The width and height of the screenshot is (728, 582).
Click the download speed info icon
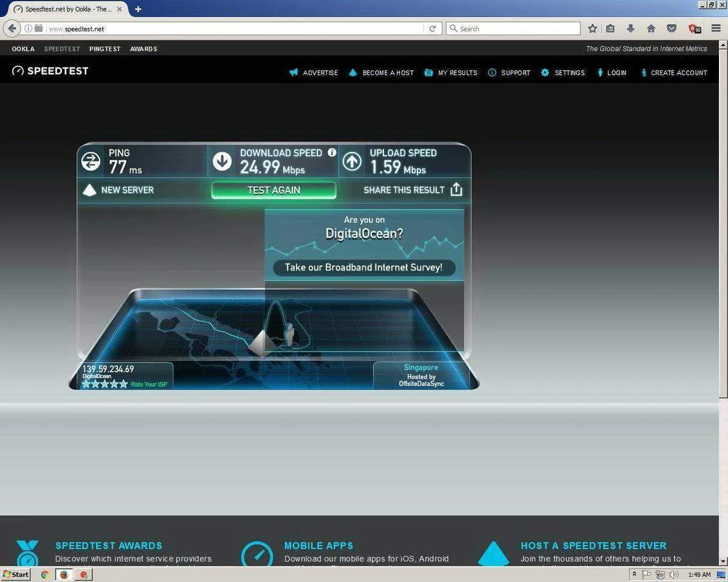point(332,153)
